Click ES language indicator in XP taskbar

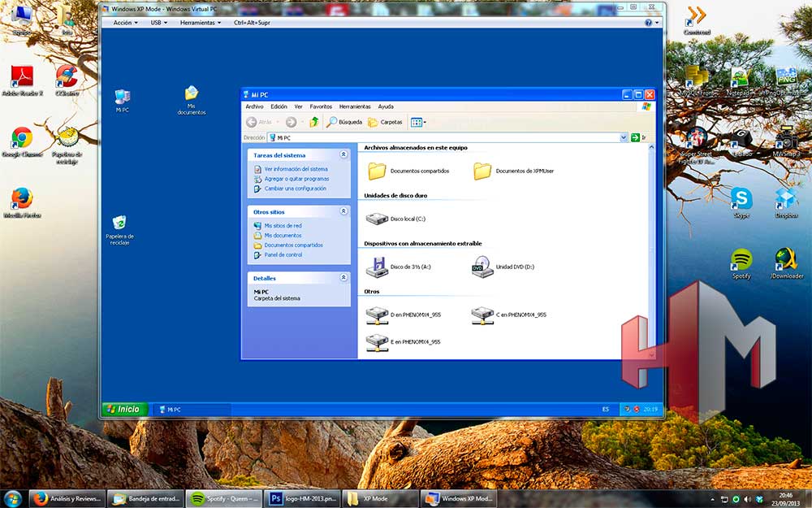[606, 410]
